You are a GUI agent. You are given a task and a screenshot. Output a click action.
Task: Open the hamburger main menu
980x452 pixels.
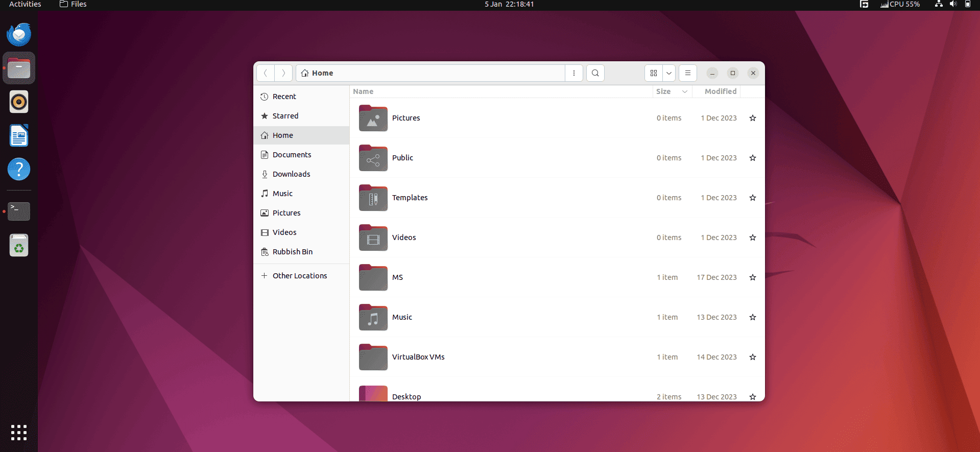(688, 73)
